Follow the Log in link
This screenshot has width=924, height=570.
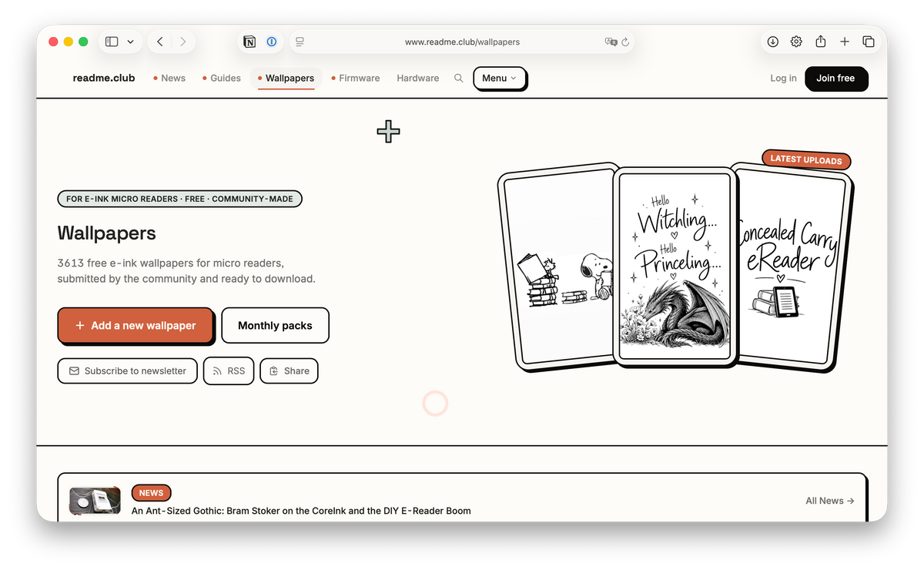[x=783, y=78]
